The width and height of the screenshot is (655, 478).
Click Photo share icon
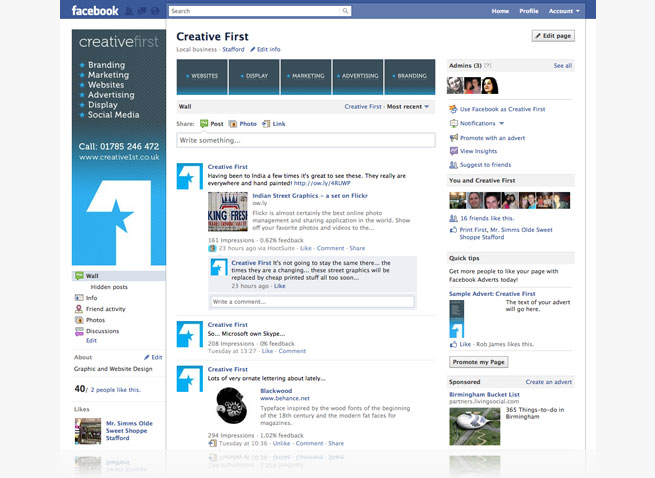(233, 124)
